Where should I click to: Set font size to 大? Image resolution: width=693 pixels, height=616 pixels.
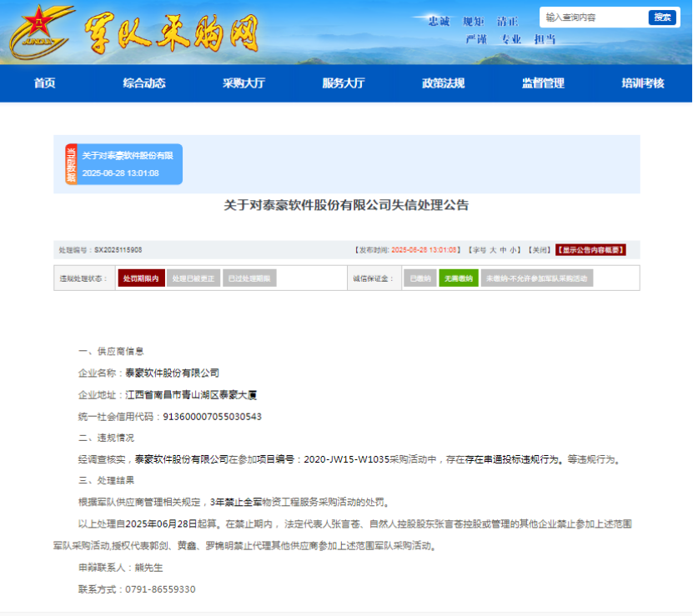493,250
